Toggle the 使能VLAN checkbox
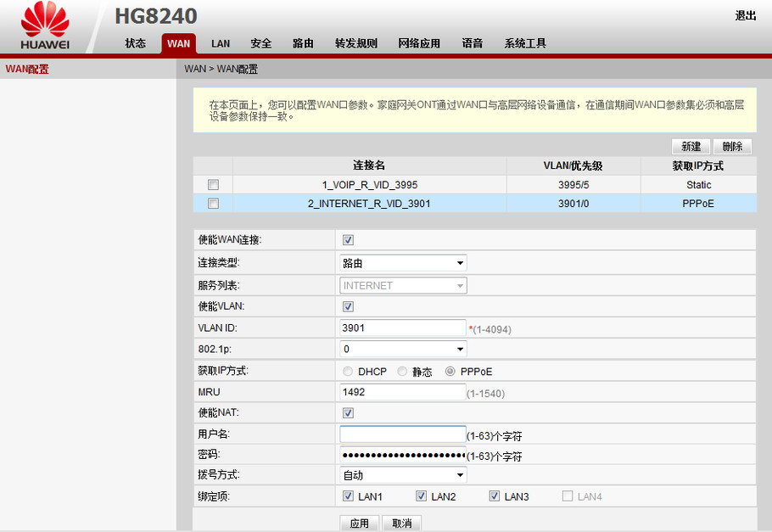The width and height of the screenshot is (772, 532). click(x=348, y=306)
